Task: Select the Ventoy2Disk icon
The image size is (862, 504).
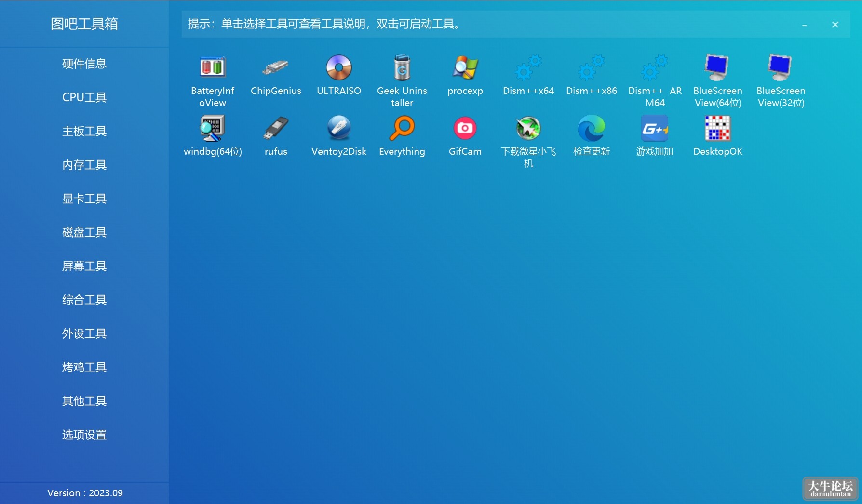Action: (x=339, y=128)
